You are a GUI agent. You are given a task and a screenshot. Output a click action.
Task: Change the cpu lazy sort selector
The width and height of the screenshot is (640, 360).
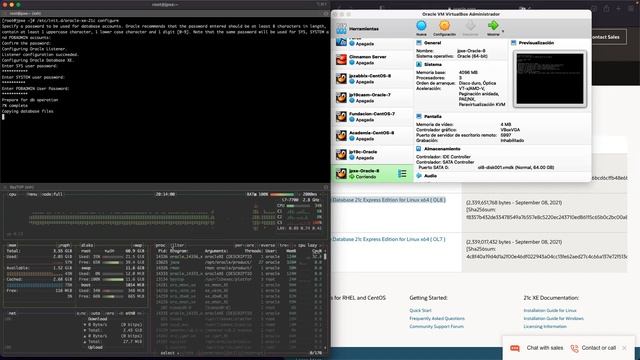[x=307, y=245]
